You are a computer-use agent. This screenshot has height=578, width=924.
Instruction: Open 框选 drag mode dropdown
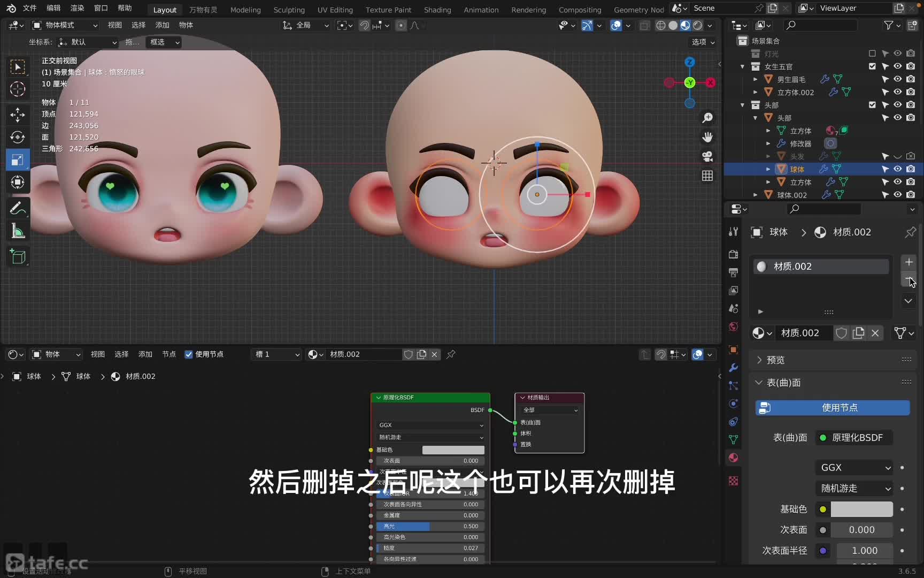(164, 42)
